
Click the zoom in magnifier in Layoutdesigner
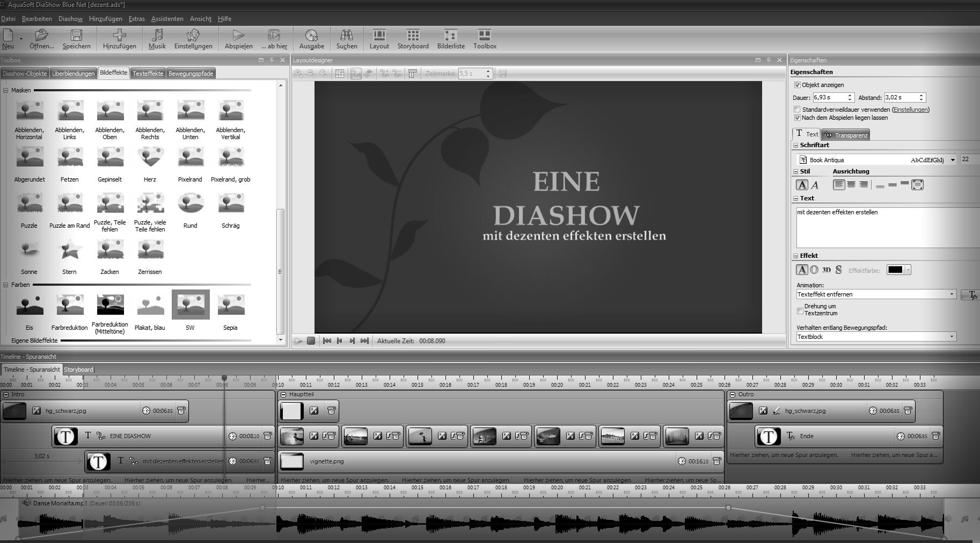[x=298, y=74]
